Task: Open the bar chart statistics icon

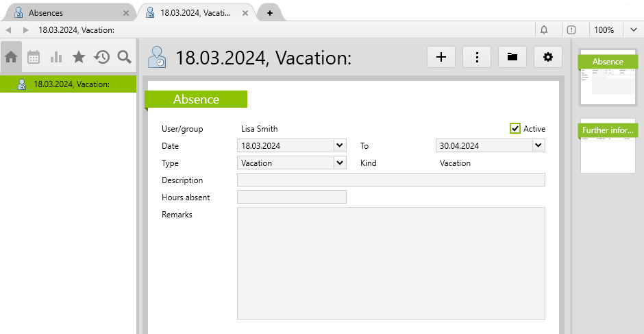Action: click(x=56, y=58)
